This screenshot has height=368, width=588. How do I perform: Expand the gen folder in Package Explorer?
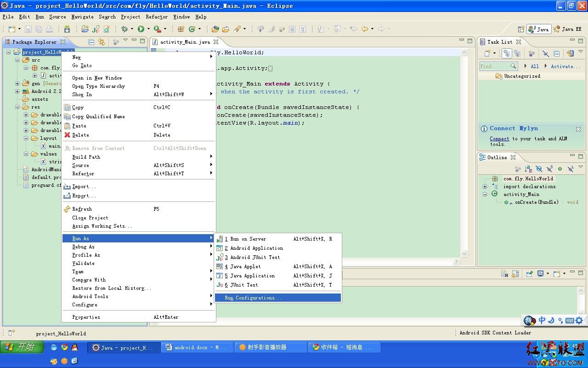pyautogui.click(x=17, y=83)
